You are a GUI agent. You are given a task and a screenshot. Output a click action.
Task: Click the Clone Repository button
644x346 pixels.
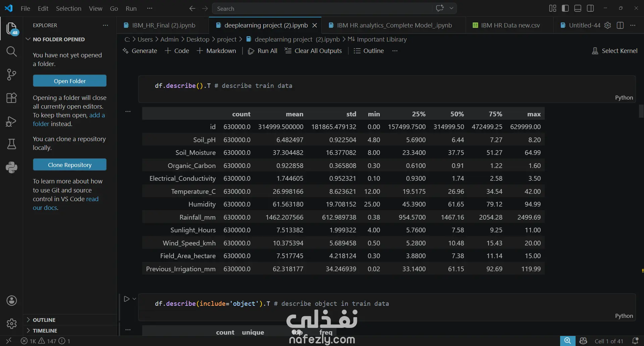(x=70, y=165)
